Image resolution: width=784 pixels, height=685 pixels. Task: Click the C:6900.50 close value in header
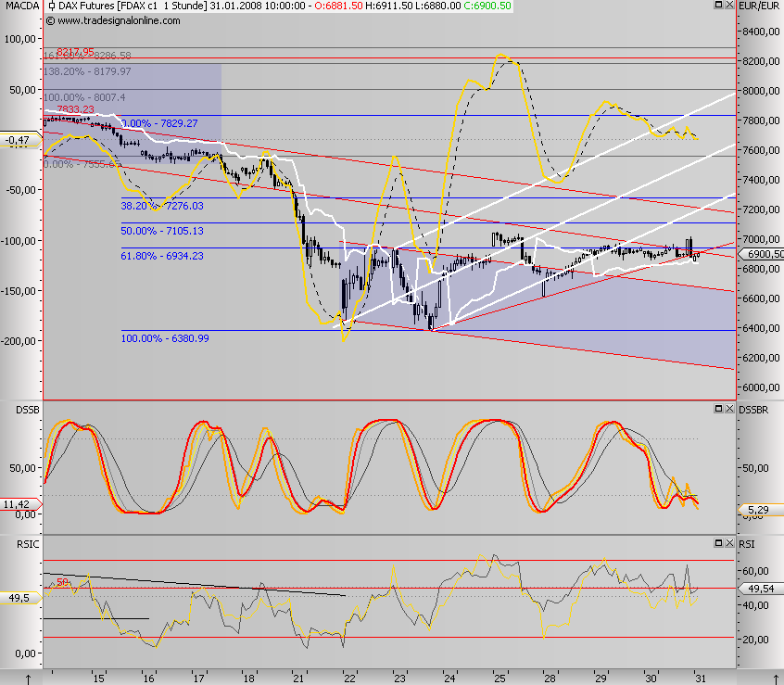point(488,6)
